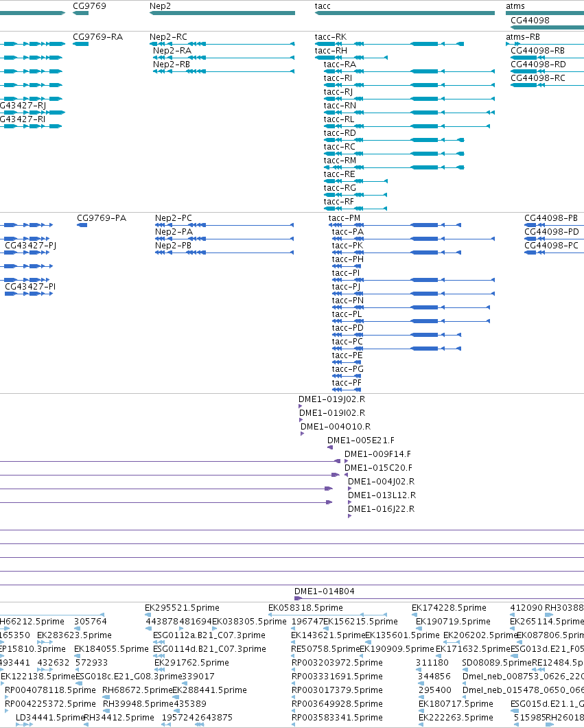Select the EK291762.5prime EST label
584x728 pixels.
click(x=191, y=663)
